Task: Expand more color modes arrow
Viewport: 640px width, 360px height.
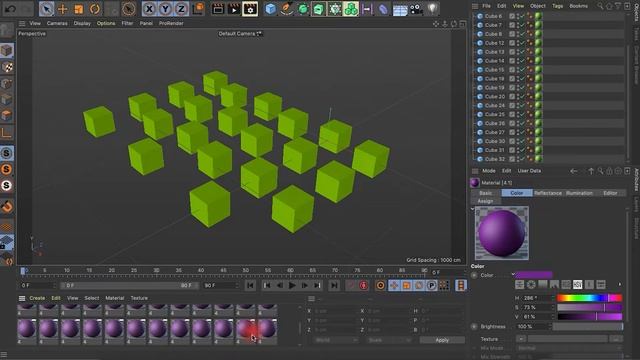Action: click(x=620, y=284)
